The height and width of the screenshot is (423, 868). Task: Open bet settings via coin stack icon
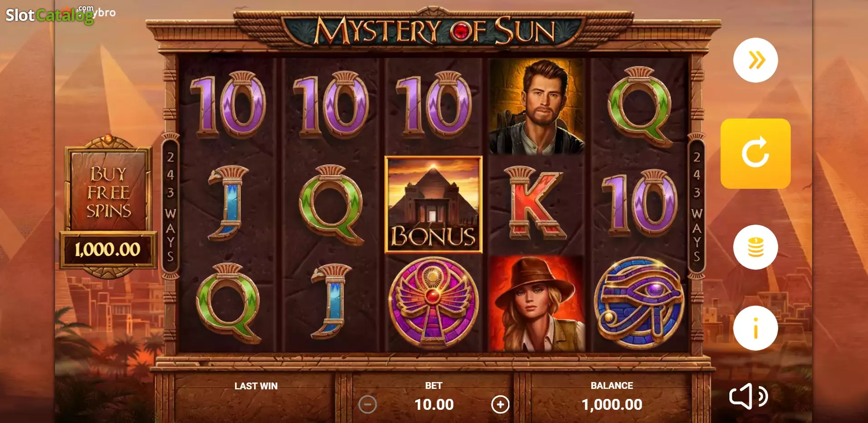click(755, 247)
